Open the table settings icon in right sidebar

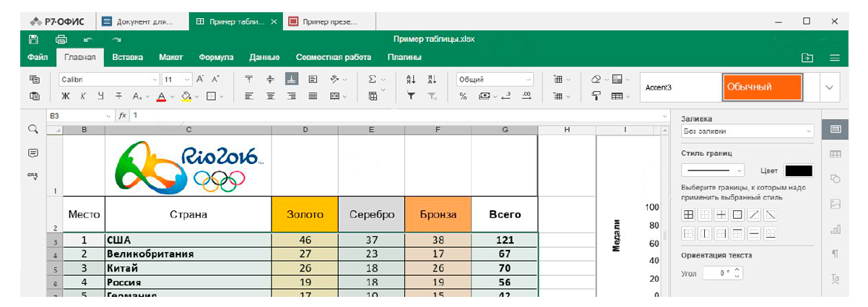tap(835, 154)
